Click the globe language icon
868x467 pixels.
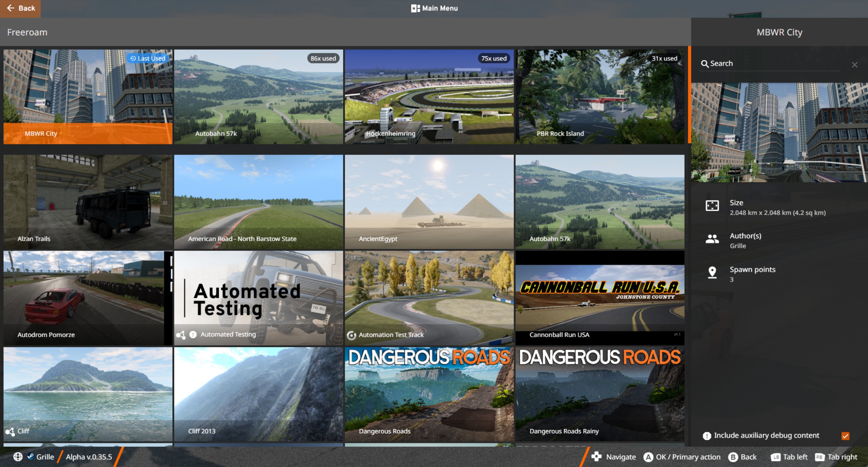18,457
